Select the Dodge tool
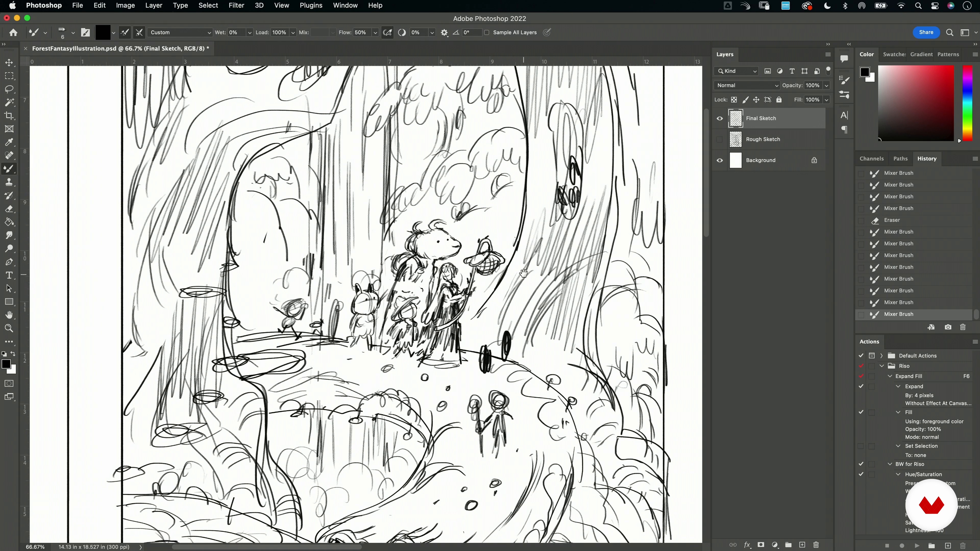 [x=9, y=249]
